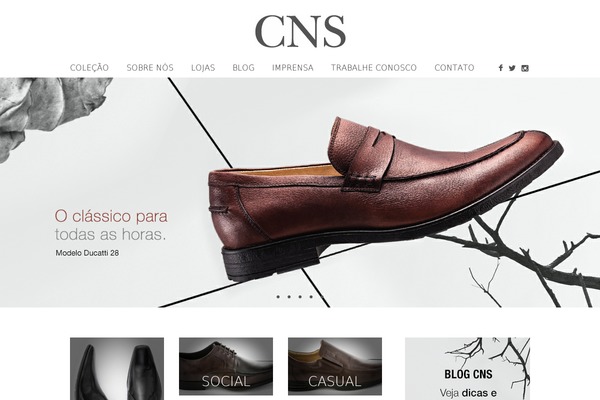
Task: Go to Sobre Nós page
Action: click(x=150, y=68)
